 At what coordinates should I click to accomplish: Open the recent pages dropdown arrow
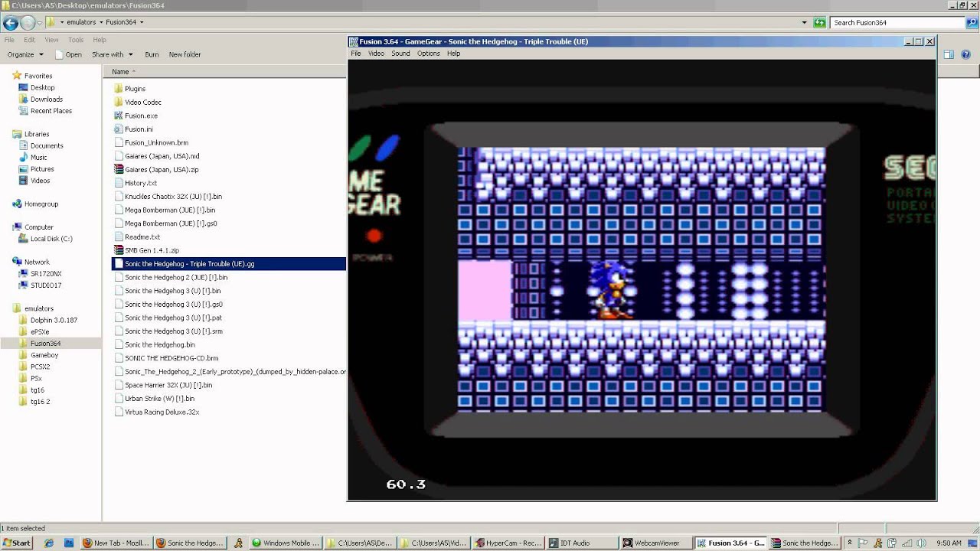coord(40,23)
